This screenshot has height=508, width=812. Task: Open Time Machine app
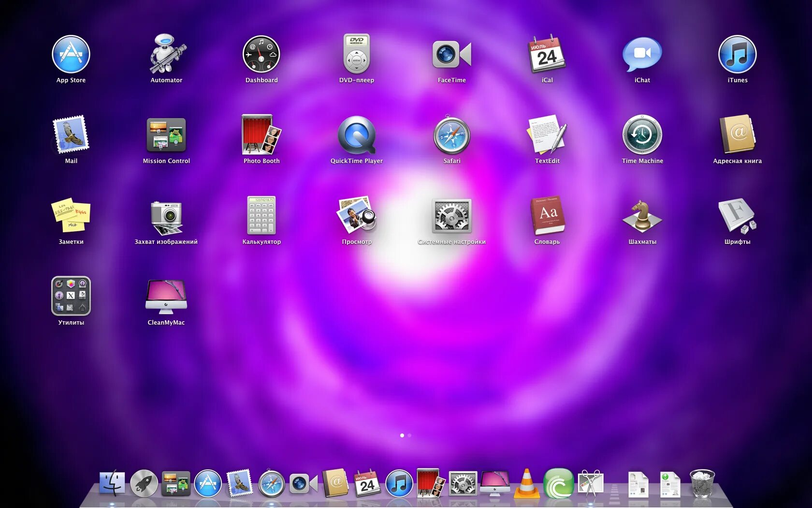pos(642,134)
